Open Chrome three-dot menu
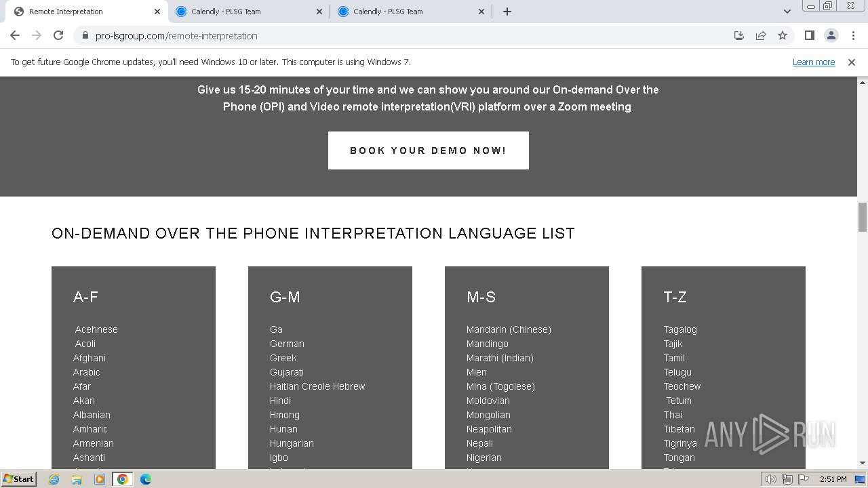868x488 pixels. [853, 36]
